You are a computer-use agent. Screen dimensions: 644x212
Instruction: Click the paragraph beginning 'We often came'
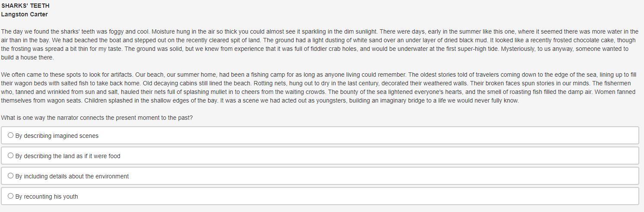(x=319, y=87)
